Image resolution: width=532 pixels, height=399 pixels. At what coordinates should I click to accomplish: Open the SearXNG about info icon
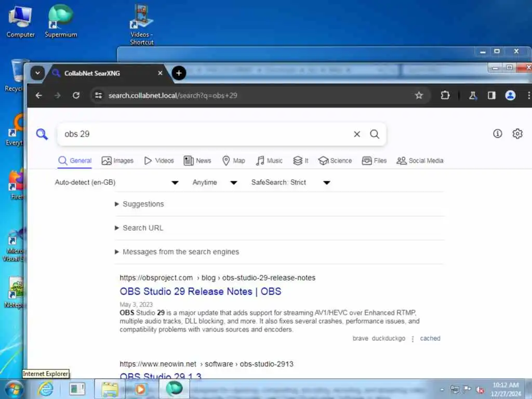tap(497, 134)
